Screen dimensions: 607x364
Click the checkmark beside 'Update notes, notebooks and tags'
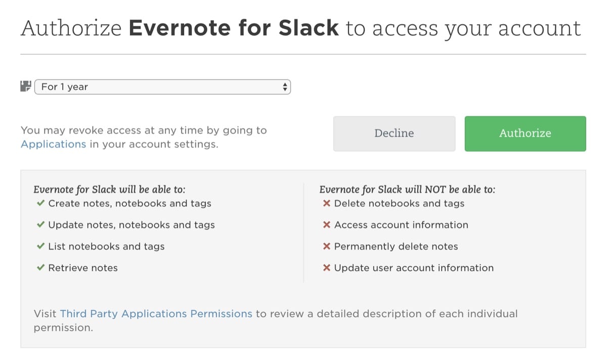pyautogui.click(x=40, y=225)
